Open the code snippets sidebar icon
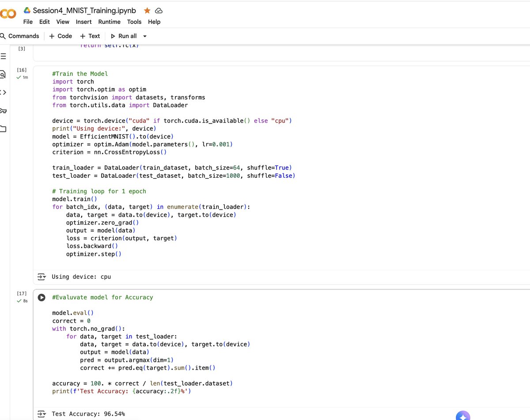530x420 pixels. pos(3,92)
